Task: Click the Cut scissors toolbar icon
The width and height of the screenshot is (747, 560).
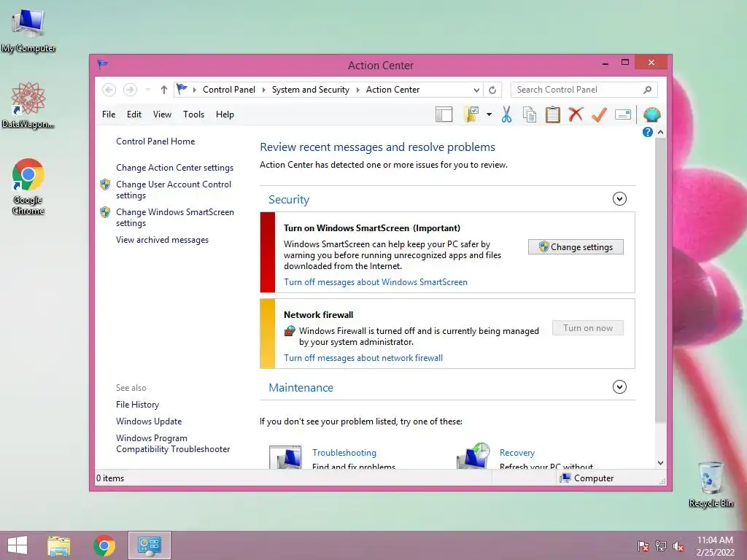Action: (506, 114)
